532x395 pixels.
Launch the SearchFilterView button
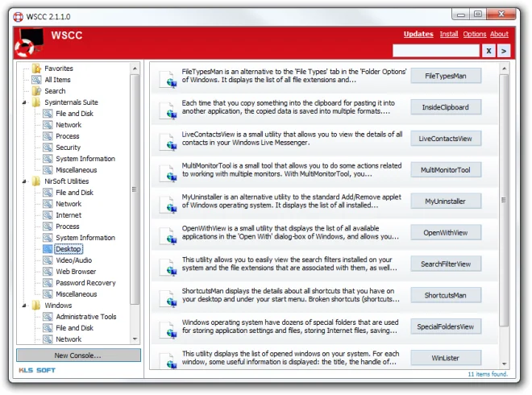(x=446, y=264)
